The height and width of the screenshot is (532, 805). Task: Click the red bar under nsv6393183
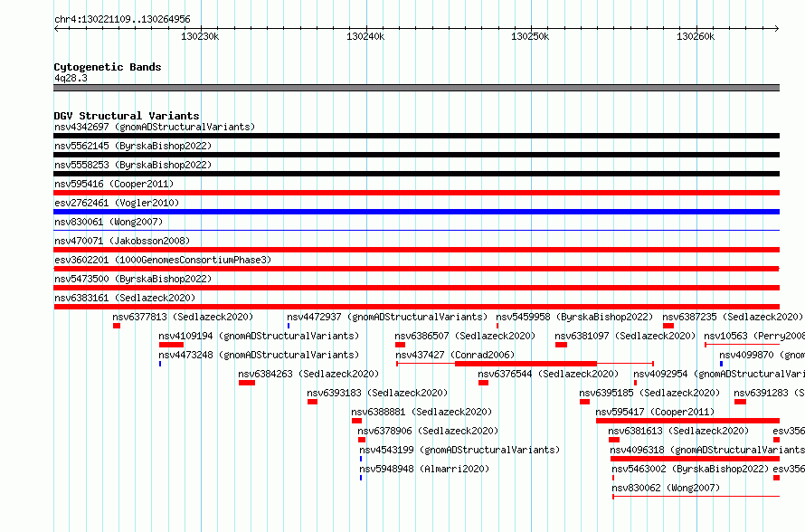[x=312, y=402]
